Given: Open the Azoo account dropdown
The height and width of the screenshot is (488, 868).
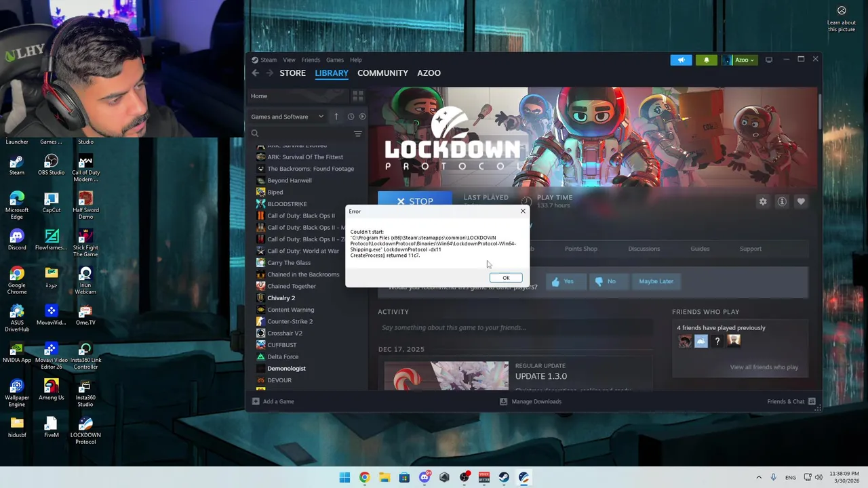Looking at the screenshot, I should click(738, 60).
